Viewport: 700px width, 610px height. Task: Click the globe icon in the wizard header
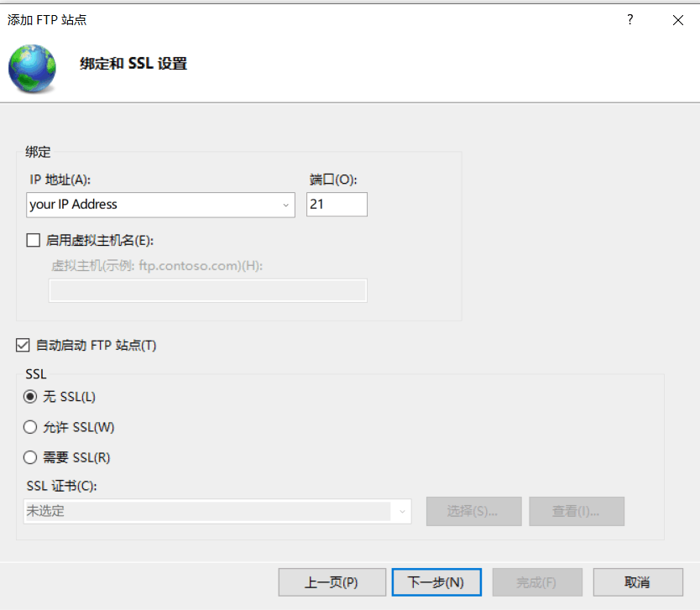coord(32,63)
